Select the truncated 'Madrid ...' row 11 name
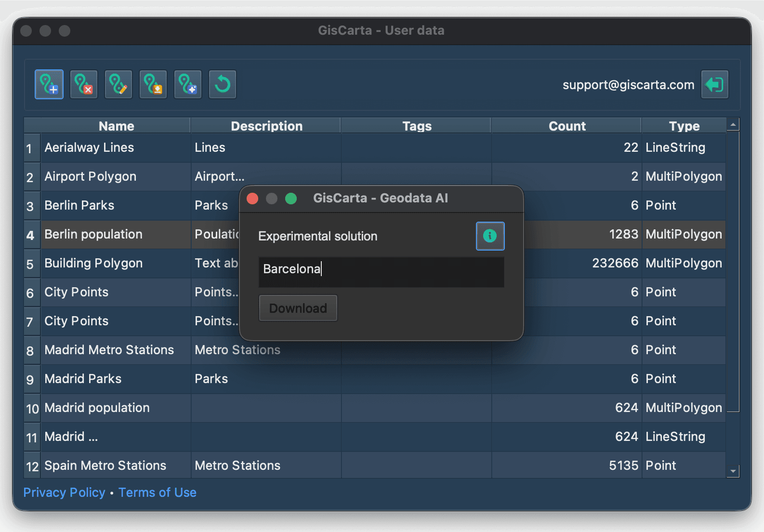The width and height of the screenshot is (764, 532). 71,437
